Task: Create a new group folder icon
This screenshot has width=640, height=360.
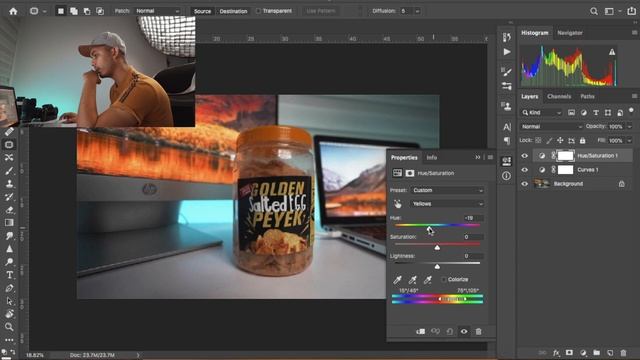Action: [596, 353]
